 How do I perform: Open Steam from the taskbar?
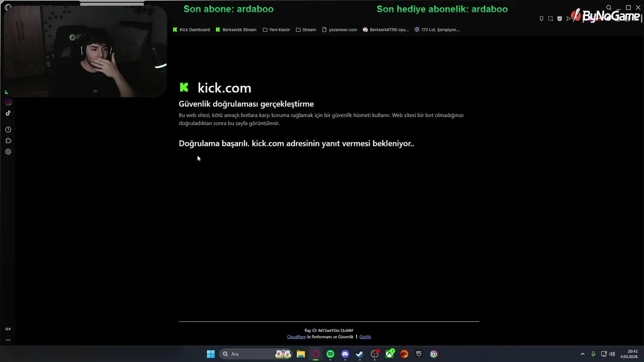tap(360, 354)
